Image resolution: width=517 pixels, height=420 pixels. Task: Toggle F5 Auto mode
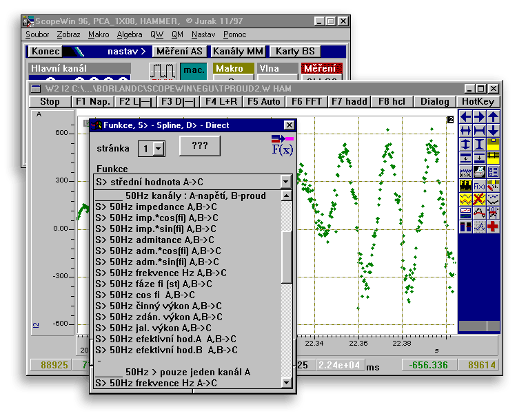pyautogui.click(x=263, y=102)
